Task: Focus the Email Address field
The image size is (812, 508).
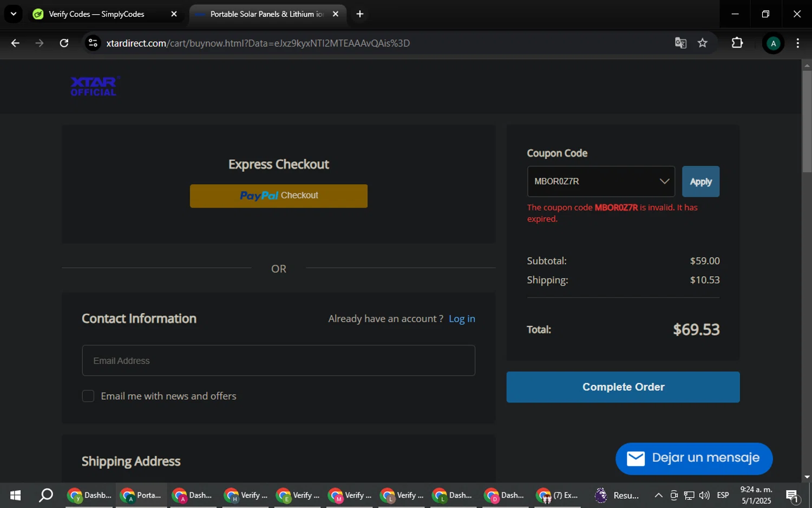Action: (x=278, y=361)
